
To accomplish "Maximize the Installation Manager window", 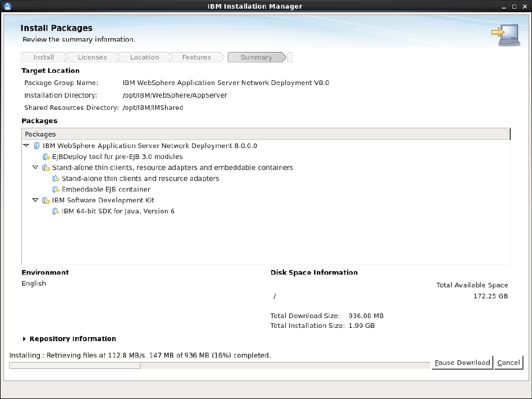I will tap(514, 6).
